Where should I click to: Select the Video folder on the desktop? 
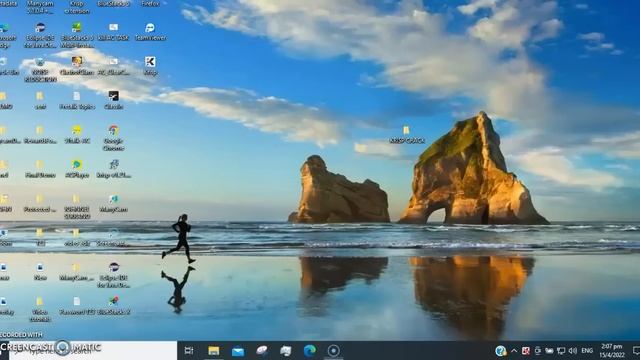coord(40,309)
